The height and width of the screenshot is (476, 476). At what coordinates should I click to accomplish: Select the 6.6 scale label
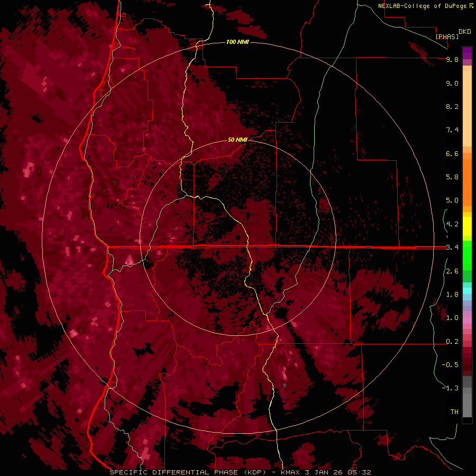[452, 153]
